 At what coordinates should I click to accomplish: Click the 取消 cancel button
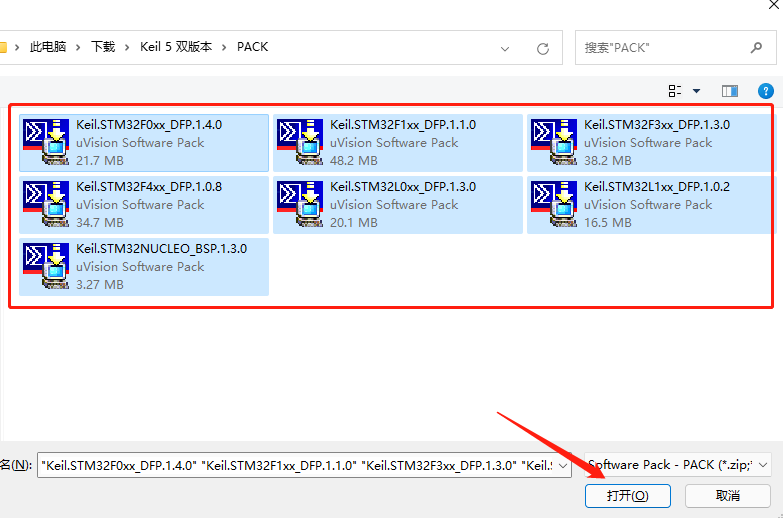click(728, 496)
